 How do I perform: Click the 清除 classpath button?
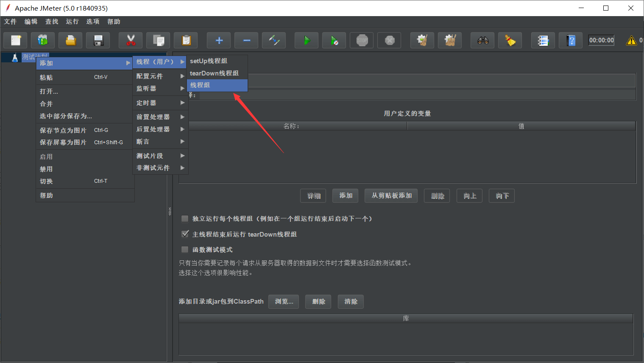click(x=351, y=302)
